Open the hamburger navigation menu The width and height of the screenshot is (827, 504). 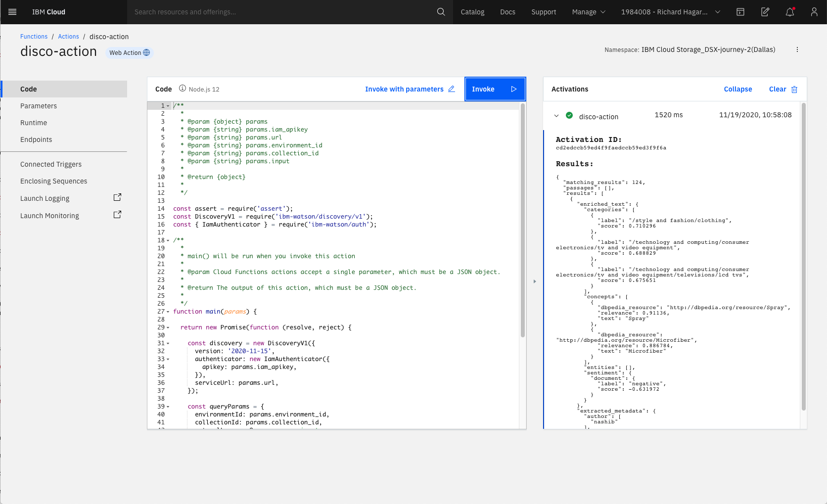click(12, 12)
